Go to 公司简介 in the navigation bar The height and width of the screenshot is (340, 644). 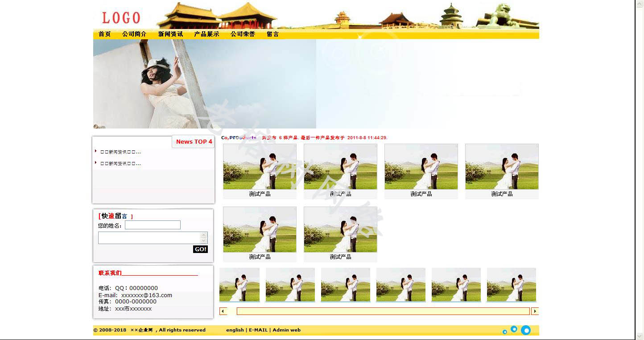tap(134, 34)
